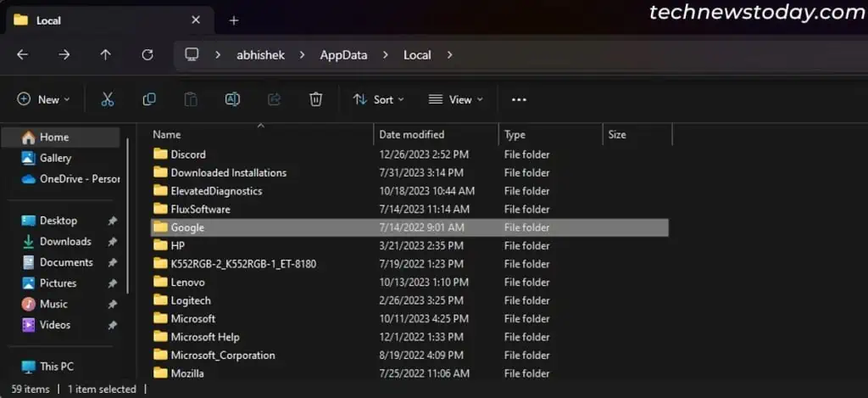The width and height of the screenshot is (868, 398).
Task: Select the Mozilla folder
Action: click(186, 373)
